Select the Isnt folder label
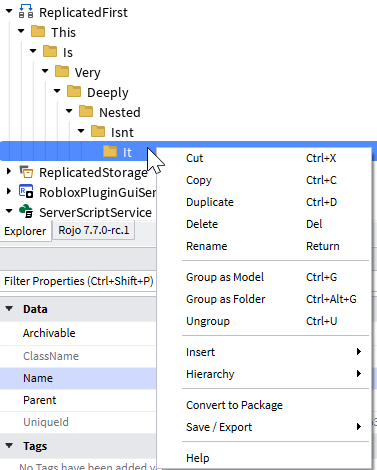This screenshot has width=377, height=470. [122, 132]
